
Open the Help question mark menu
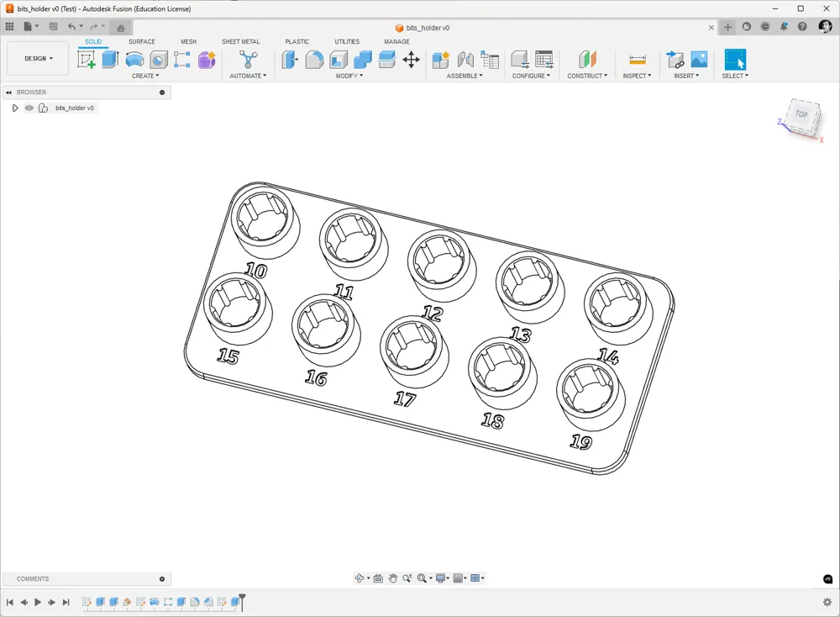pos(802,26)
